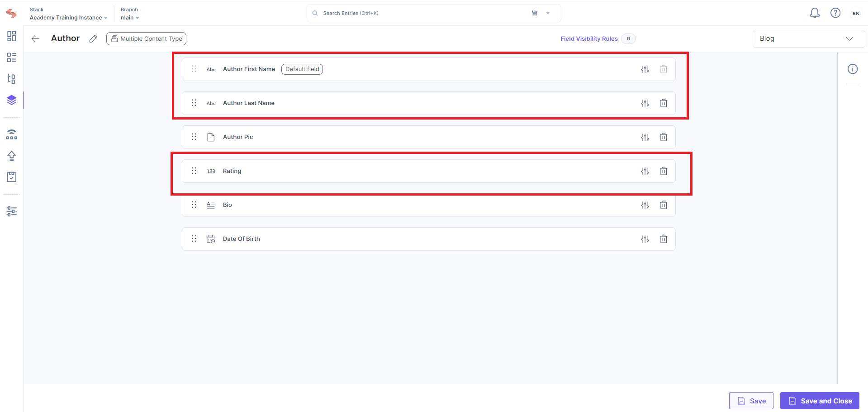Click drag handle of Author Last Name
Screen dimensions: 868x412
194,103
